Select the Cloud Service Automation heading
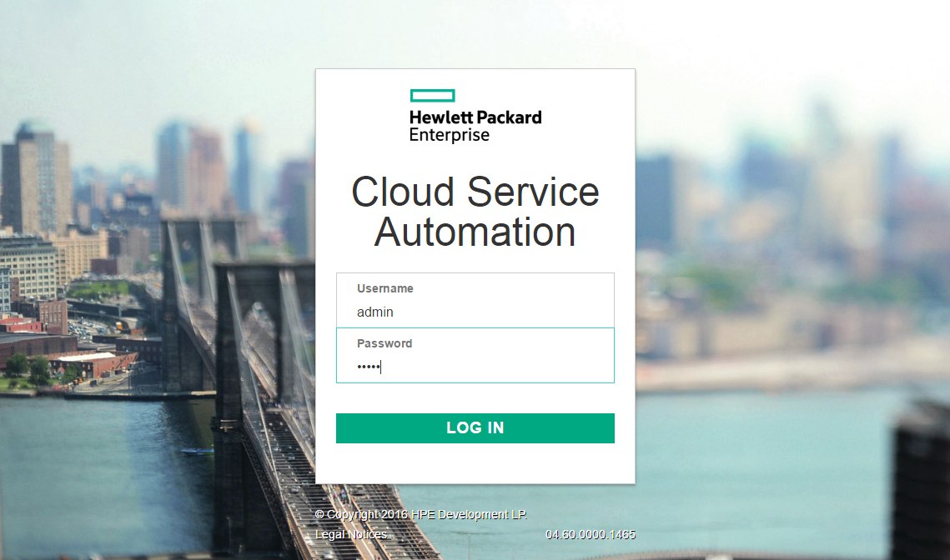The height and width of the screenshot is (560, 950). (475, 212)
